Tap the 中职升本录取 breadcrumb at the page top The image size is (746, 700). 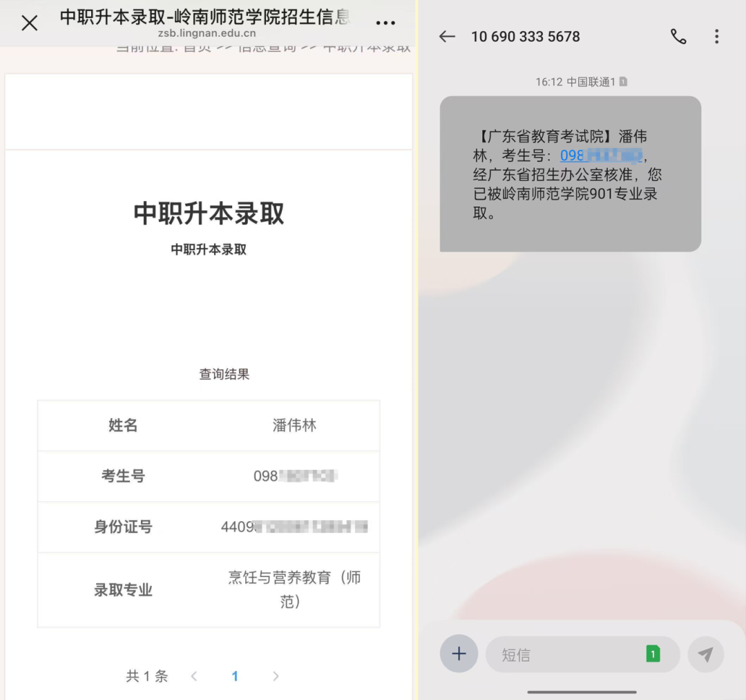(x=366, y=48)
